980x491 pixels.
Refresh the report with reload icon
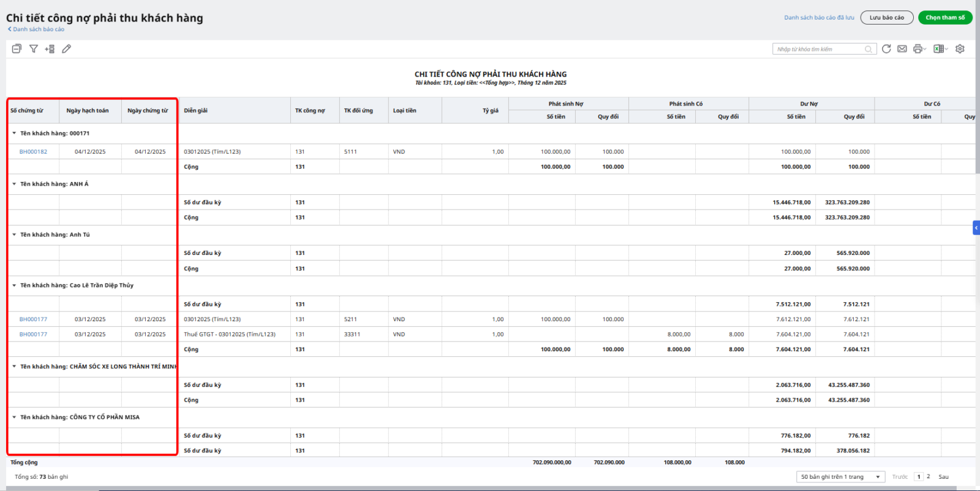(x=886, y=49)
